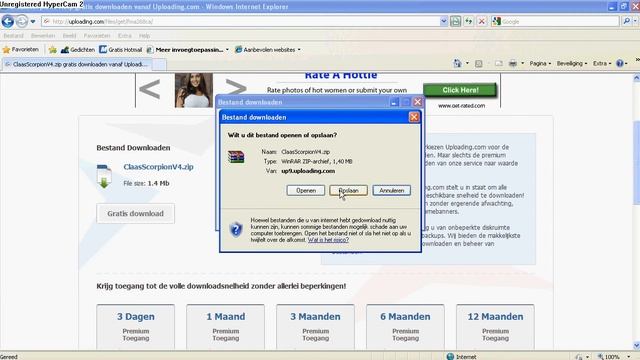Select the 3 Maanden premium plan
This screenshot has height=360, width=640.
(x=315, y=327)
